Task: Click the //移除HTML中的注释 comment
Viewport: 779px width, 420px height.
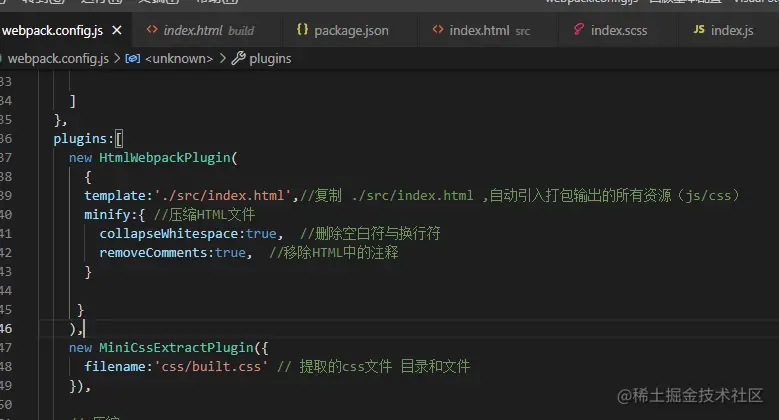Action: (x=334, y=252)
